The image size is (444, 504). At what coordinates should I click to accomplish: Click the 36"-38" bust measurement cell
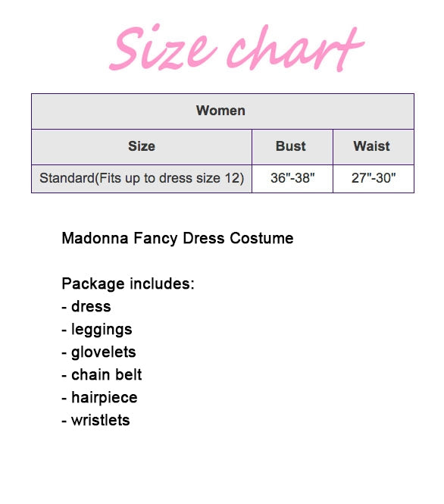tap(292, 179)
